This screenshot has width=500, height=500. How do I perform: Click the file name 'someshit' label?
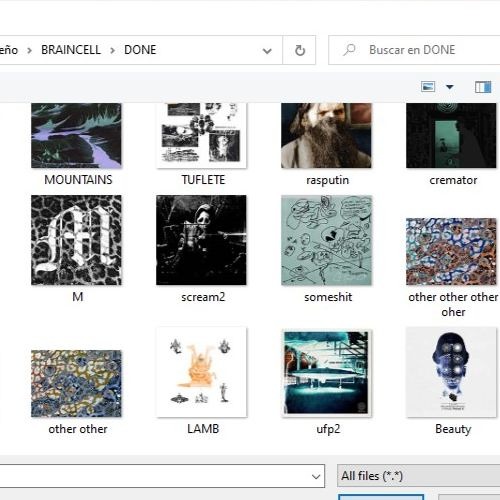(x=328, y=297)
